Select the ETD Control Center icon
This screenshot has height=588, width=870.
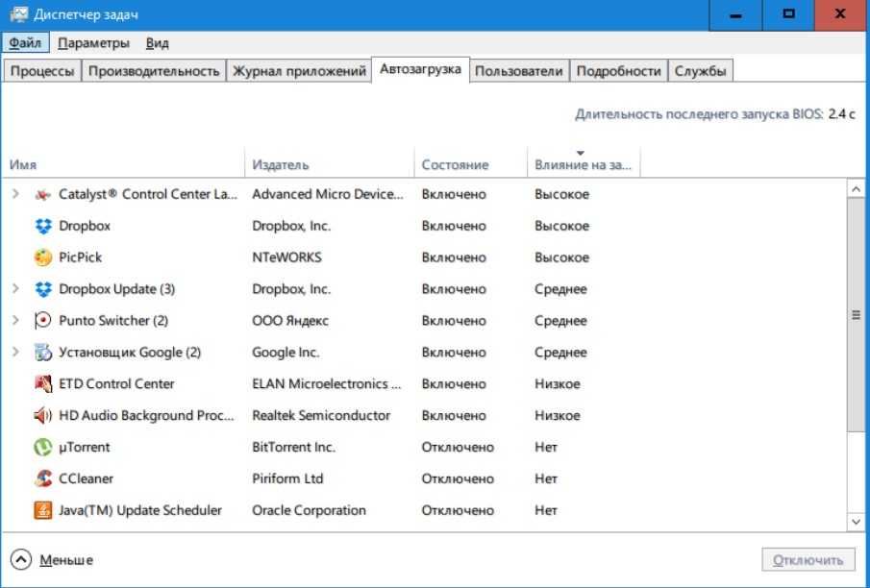43,383
